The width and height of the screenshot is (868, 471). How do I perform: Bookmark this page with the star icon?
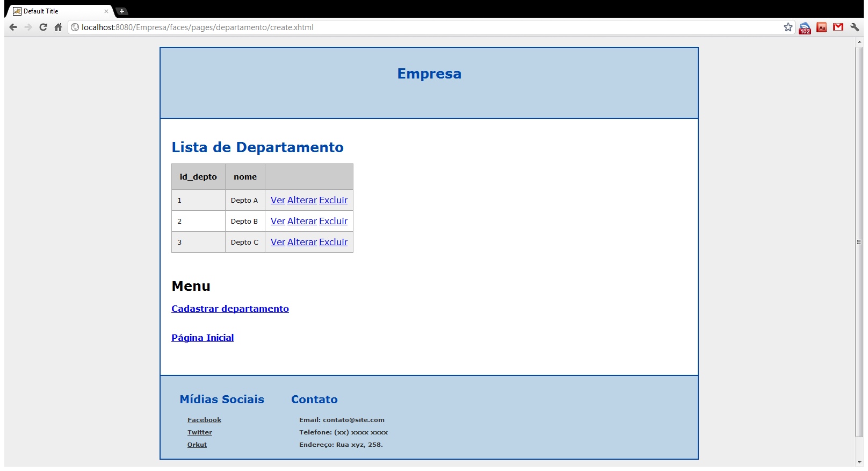click(788, 27)
